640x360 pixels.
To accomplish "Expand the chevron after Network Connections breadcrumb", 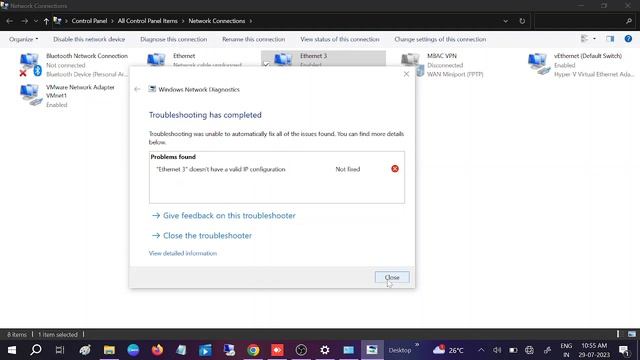I will 251,21.
